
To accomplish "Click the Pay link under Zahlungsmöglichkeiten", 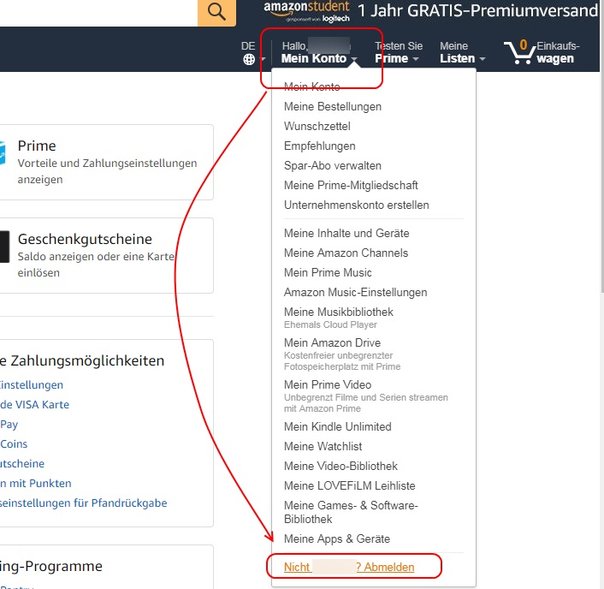I will tap(9, 425).
